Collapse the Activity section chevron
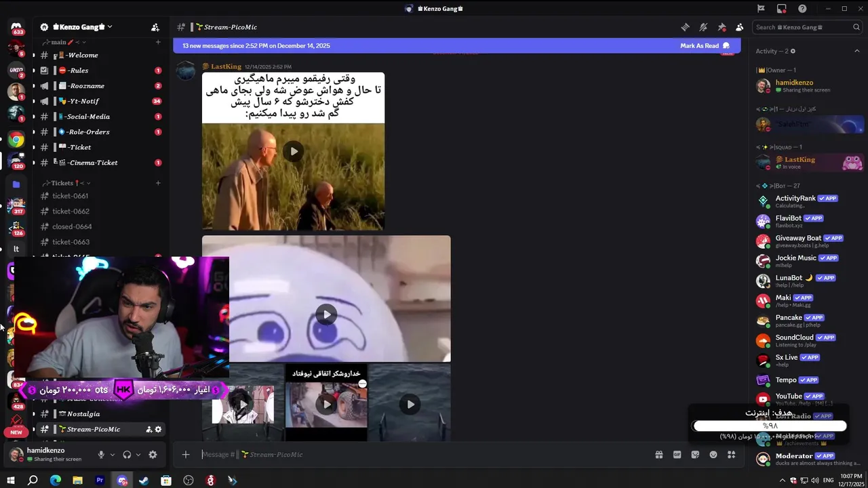Screen dimensions: 868x488 pyautogui.click(x=858, y=52)
